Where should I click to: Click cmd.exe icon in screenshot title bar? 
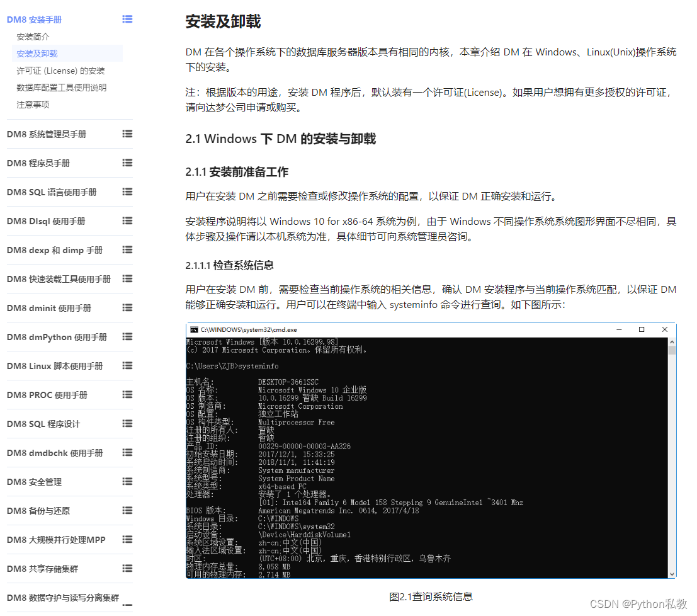click(x=194, y=329)
